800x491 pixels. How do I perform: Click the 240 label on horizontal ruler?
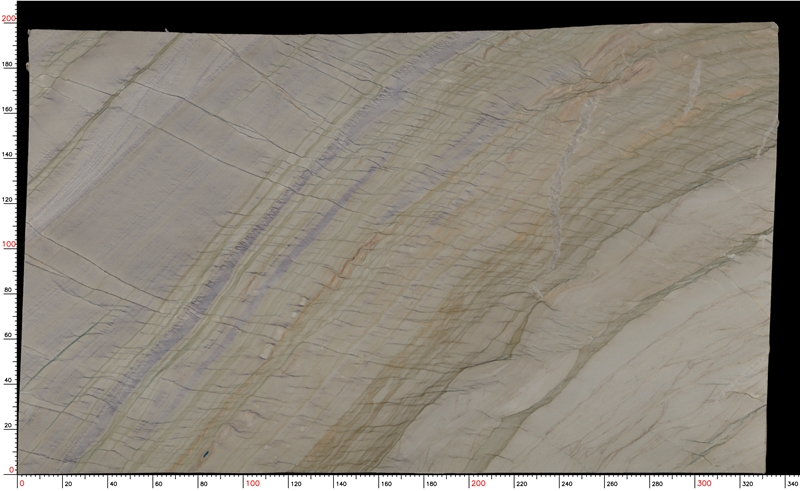tap(566, 483)
